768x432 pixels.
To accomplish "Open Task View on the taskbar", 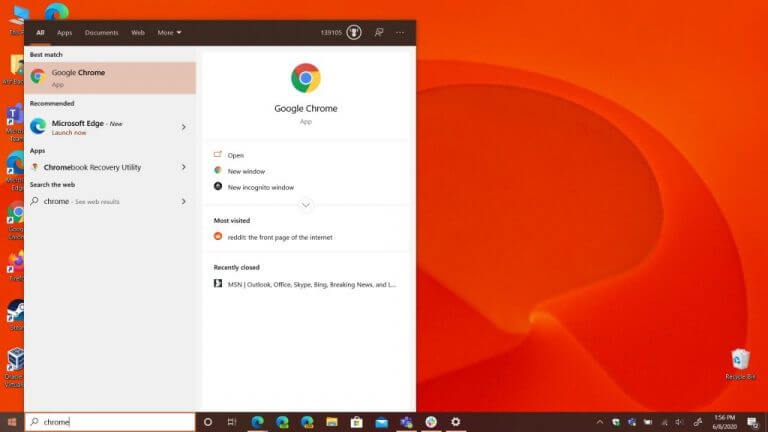I will point(232,422).
